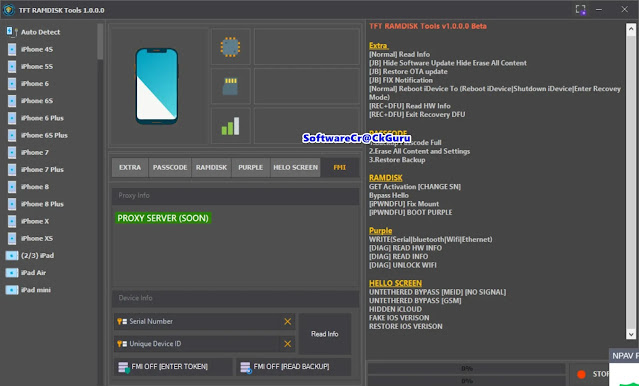This screenshot has height=386, width=639.
Task: Click the CPU chip icon
Action: click(x=230, y=47)
